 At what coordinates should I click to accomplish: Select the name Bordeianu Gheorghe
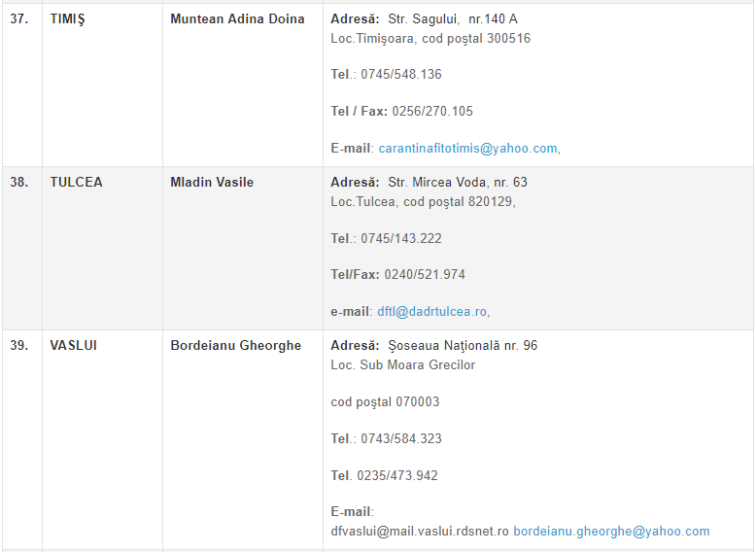236,346
